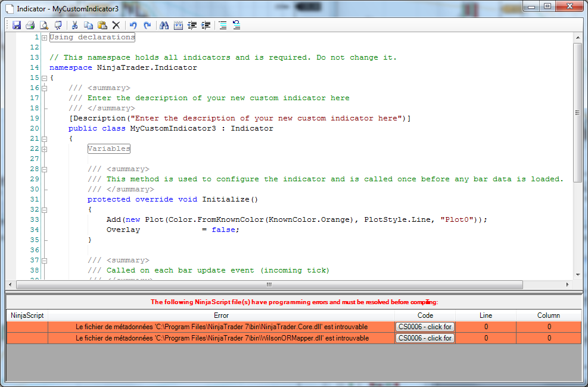Maximize the Indicator editor window

[x=547, y=7]
